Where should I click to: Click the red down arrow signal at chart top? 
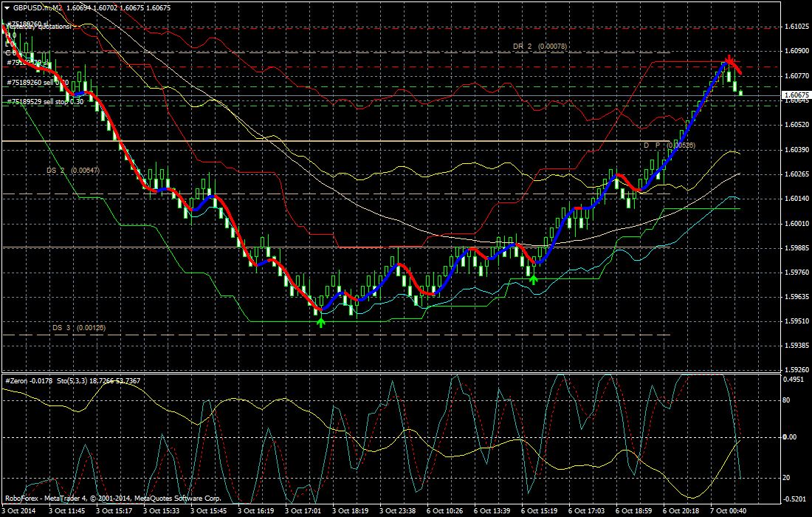point(729,58)
